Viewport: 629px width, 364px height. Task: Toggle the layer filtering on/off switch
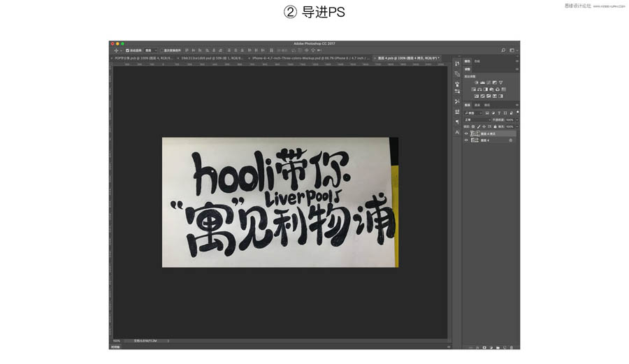[x=517, y=112]
